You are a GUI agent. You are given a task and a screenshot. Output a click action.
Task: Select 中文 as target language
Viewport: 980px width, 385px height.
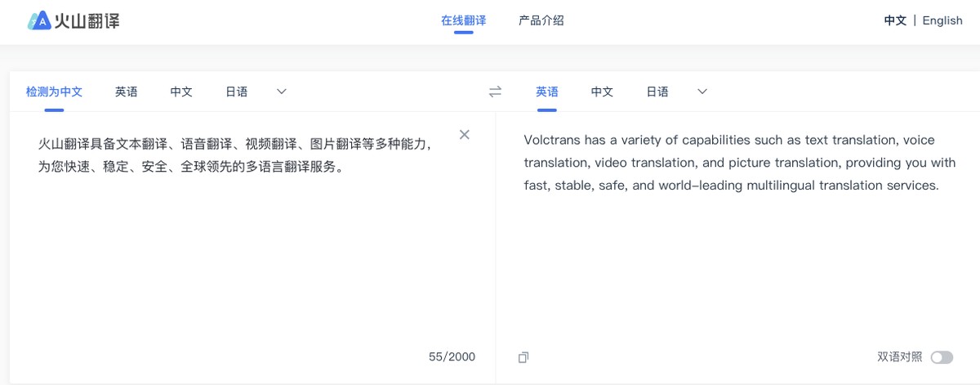coord(602,92)
